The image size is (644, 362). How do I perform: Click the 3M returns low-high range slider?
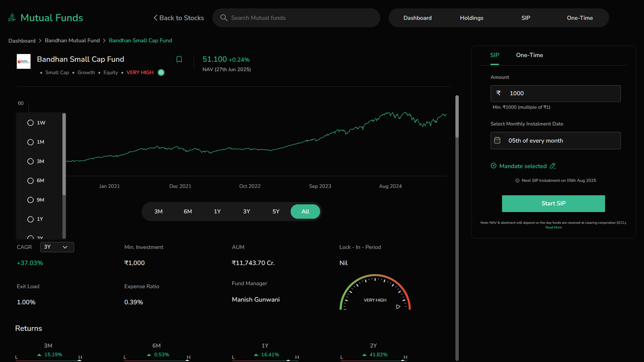48,360
